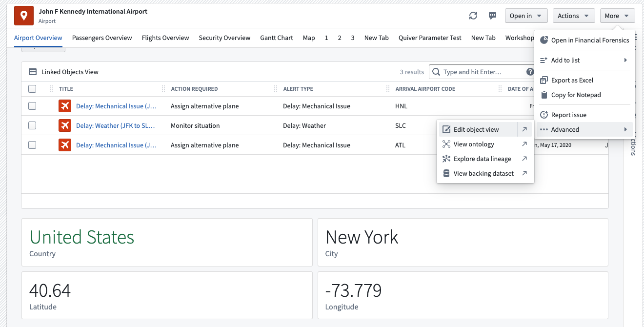This screenshot has width=644, height=327.
Task: Collapse the More dropdown button
Action: (x=617, y=16)
